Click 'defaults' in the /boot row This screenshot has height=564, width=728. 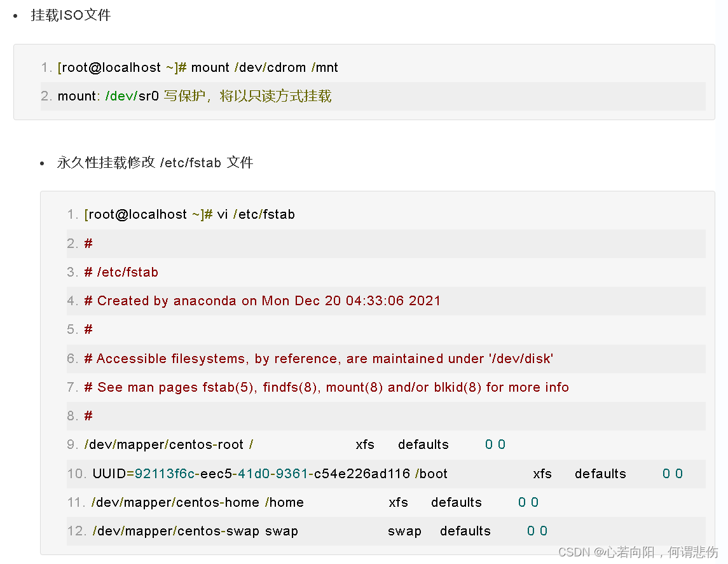coord(600,474)
